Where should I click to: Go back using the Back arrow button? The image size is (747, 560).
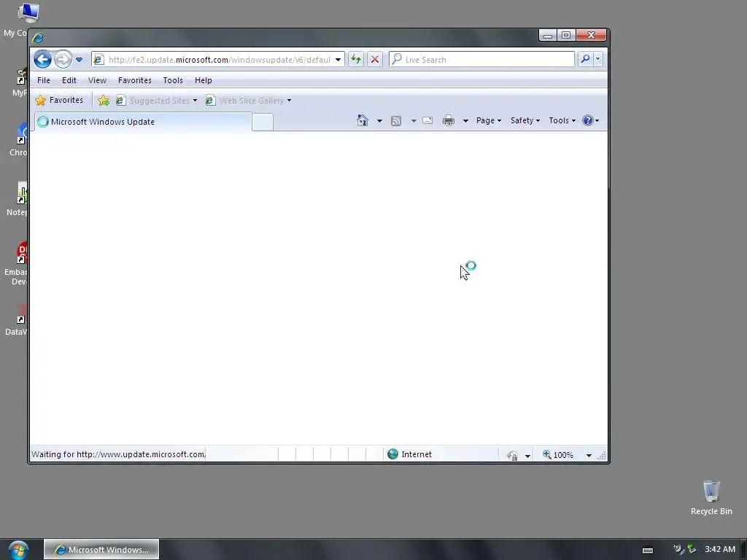(x=43, y=60)
